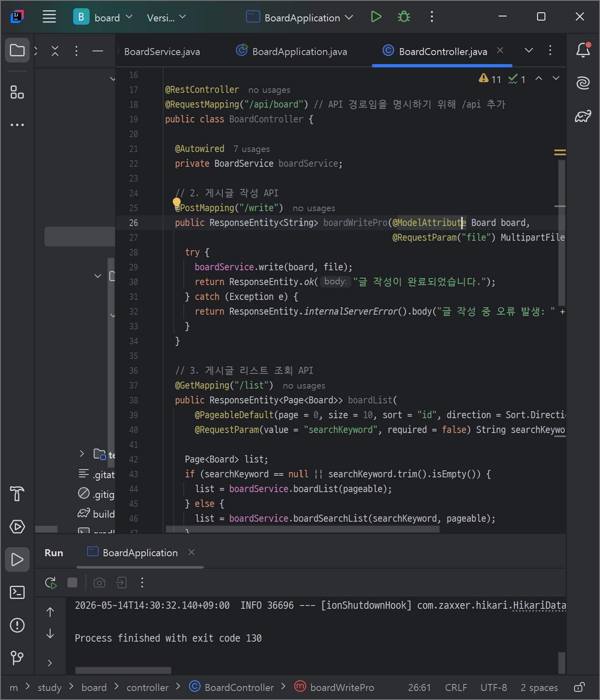Open the Gradle elephant tool window
The image size is (600, 700).
[x=583, y=116]
